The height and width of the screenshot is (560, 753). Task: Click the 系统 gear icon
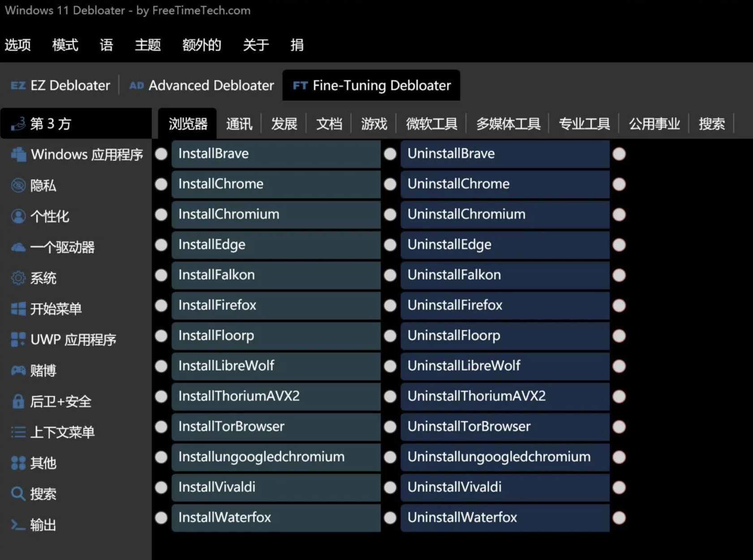pos(18,278)
